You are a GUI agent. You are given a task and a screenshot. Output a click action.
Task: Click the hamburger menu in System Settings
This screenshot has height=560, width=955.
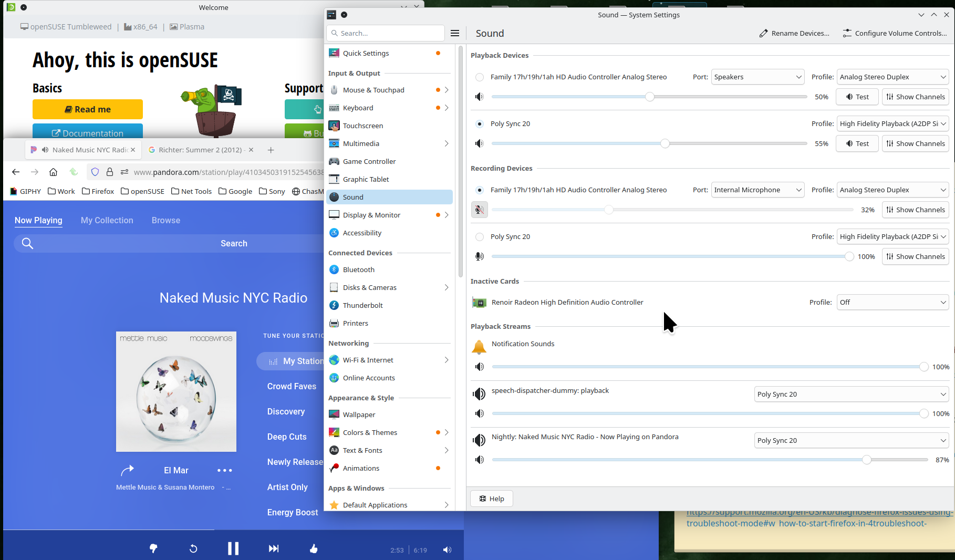click(455, 33)
